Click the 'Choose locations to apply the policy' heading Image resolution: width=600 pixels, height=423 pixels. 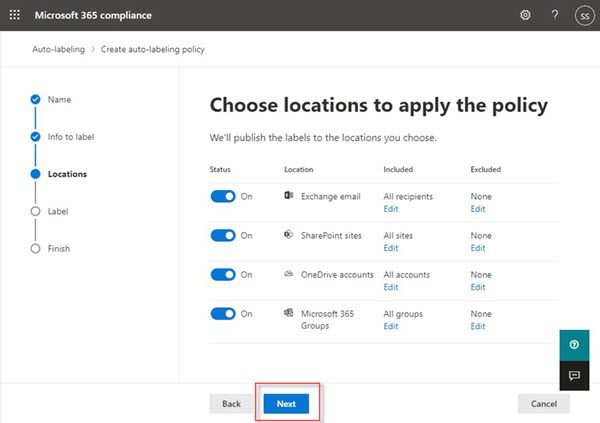[378, 105]
